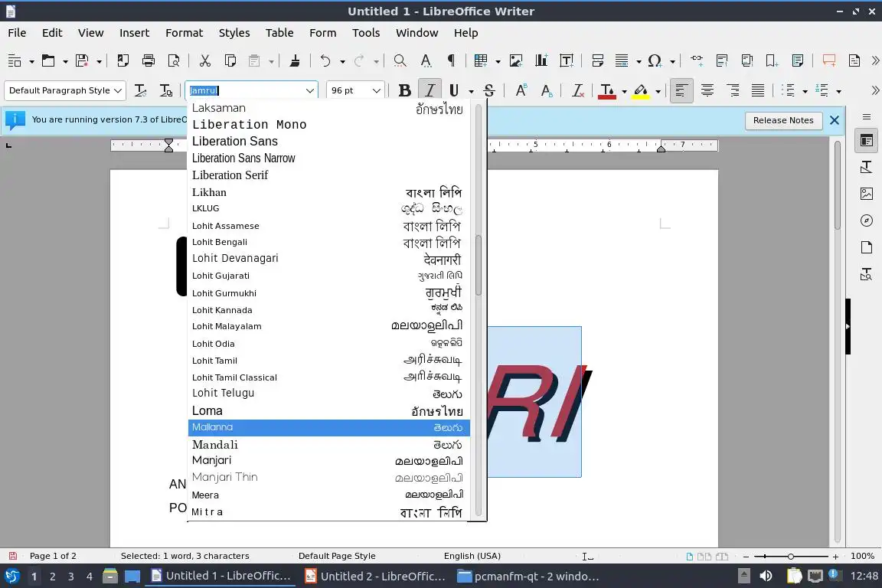Toggle Print Preview icon
882x588 pixels.
[x=174, y=60]
